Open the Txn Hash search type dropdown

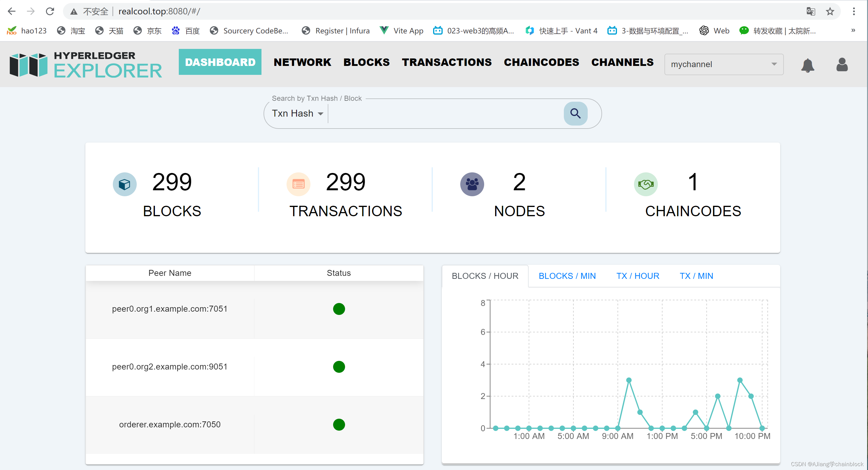pos(297,113)
